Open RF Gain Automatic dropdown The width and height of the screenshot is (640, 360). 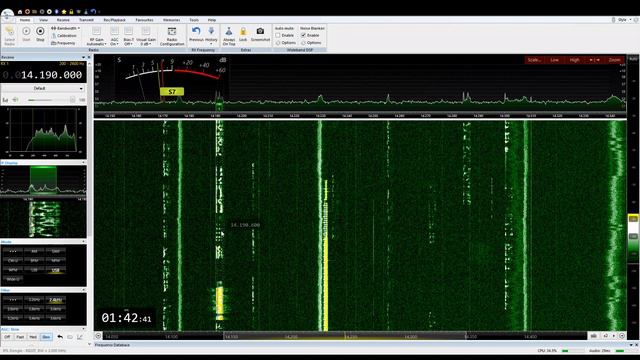[96, 36]
